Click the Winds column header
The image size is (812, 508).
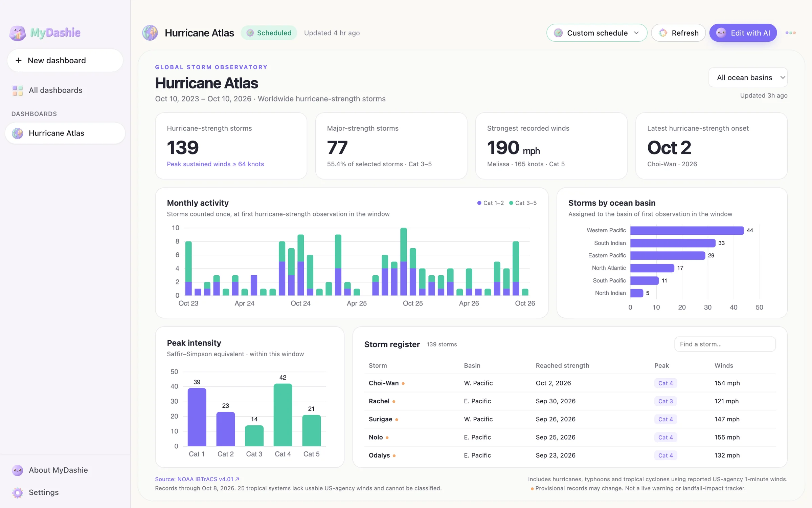[x=724, y=365]
